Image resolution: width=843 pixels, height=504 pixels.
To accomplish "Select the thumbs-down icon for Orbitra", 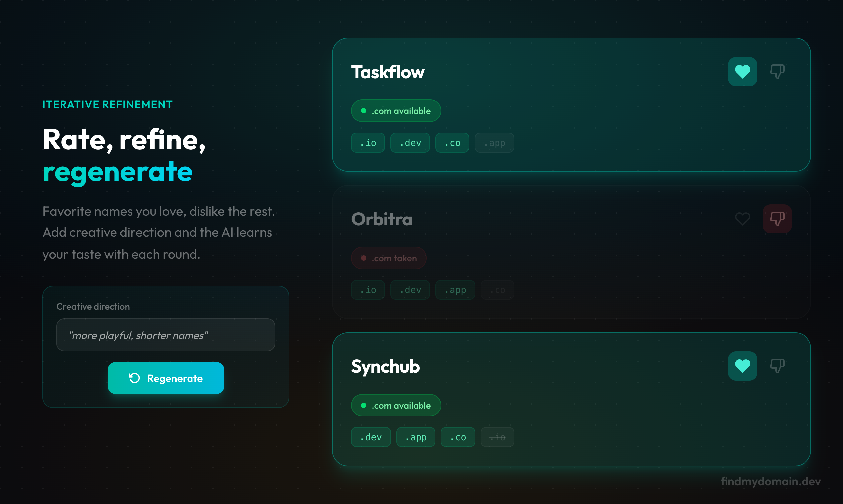I will (x=777, y=219).
